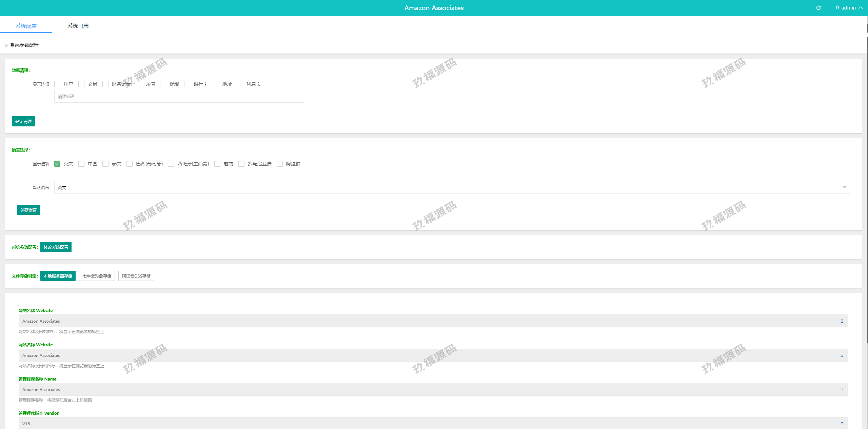Open the 默认语言 dropdown
868x429 pixels.
(x=452, y=187)
